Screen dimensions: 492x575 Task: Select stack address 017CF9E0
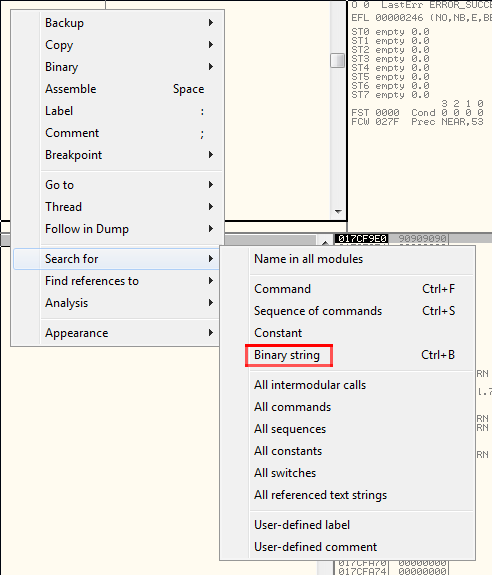click(x=362, y=239)
